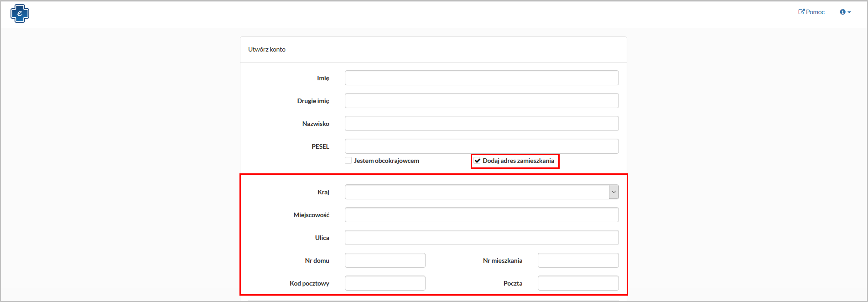Click the PESEL number field
868x302 pixels.
[481, 146]
